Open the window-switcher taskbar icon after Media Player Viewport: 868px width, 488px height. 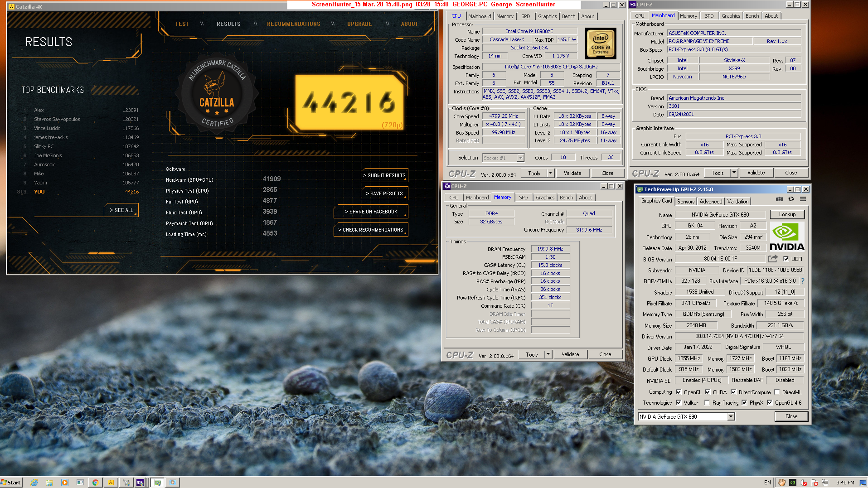click(80, 483)
